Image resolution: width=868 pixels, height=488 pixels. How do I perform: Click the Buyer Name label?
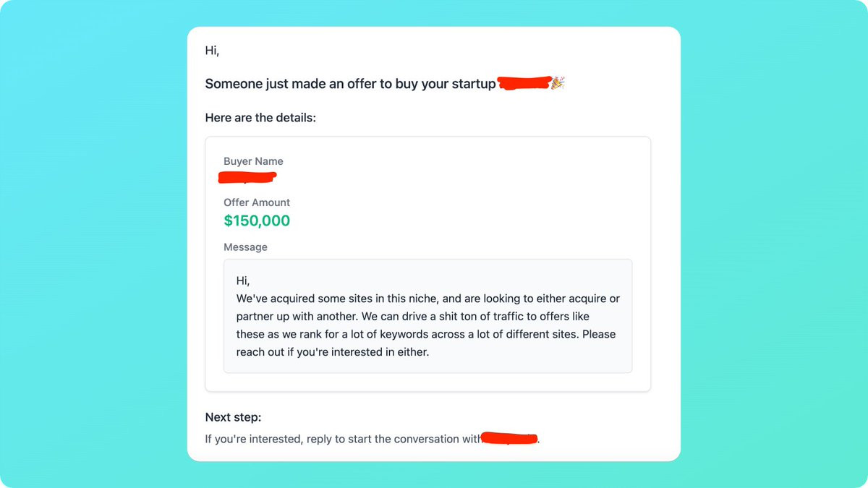click(x=253, y=161)
